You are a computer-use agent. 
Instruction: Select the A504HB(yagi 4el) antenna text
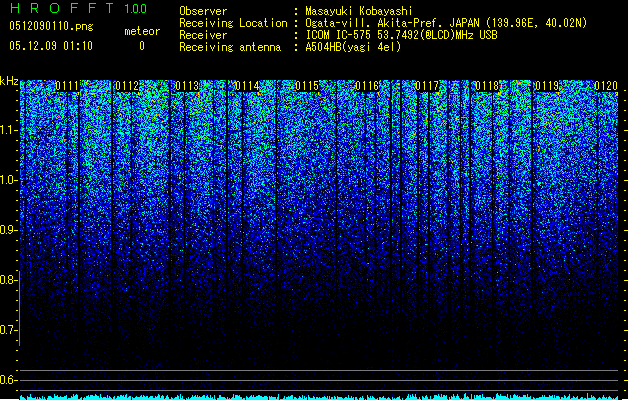(x=353, y=47)
